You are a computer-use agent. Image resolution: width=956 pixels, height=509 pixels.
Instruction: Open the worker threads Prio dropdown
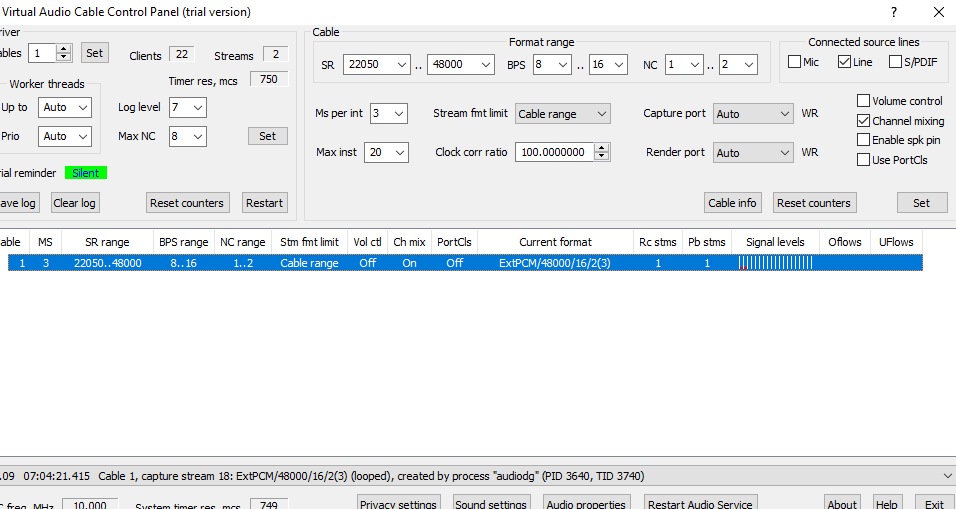(65, 136)
